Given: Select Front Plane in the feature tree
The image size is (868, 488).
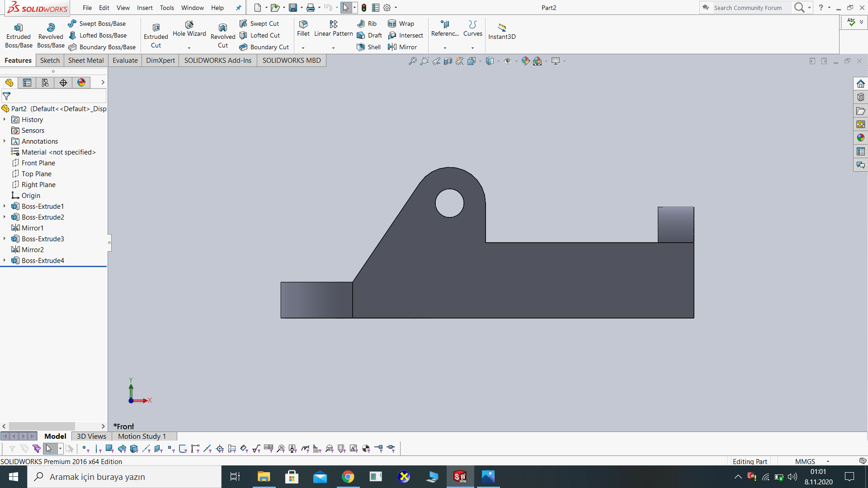Looking at the screenshot, I should [38, 163].
